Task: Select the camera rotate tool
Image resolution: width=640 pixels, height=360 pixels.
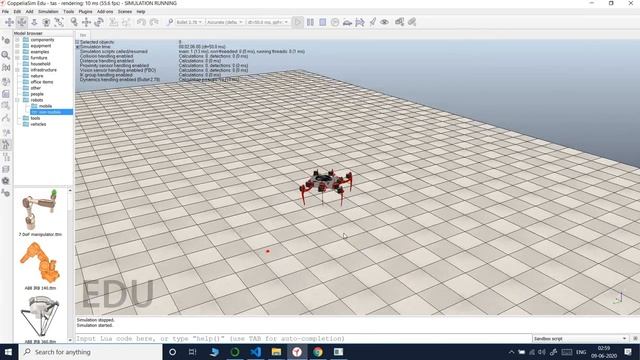Action: [22, 22]
